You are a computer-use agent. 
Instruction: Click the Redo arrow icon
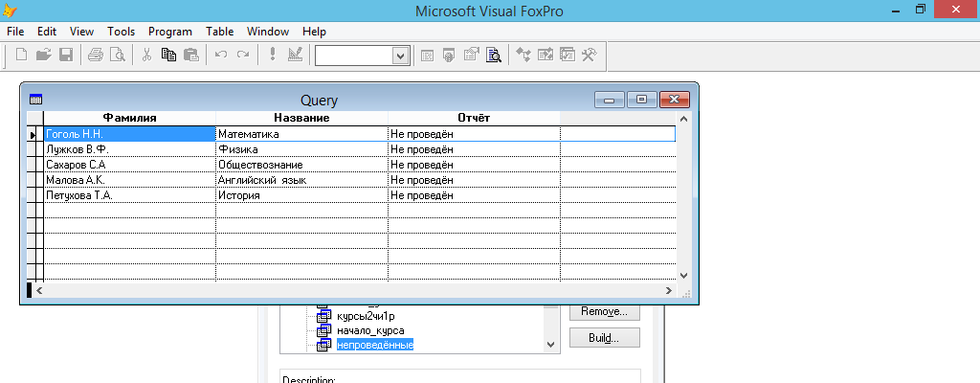(x=242, y=56)
